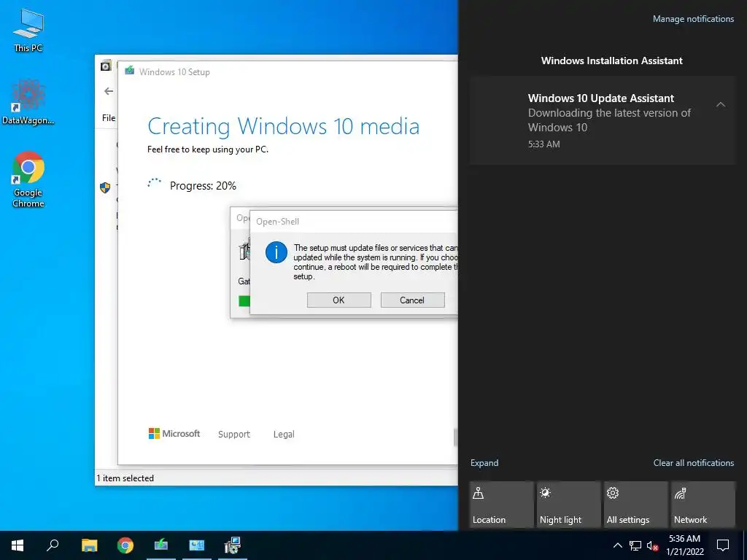
Task: Click the blue info icon in Open-Shell dialog
Action: (276, 252)
